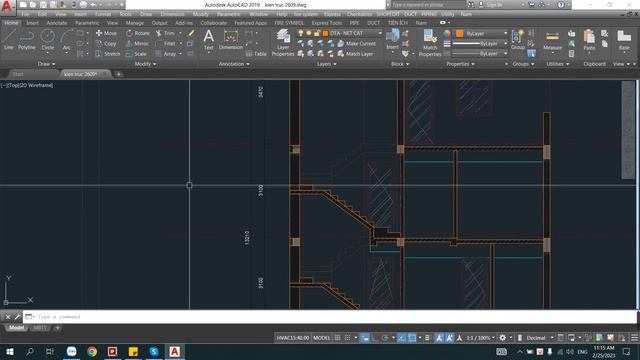Activate the Rotate tool

(x=138, y=33)
